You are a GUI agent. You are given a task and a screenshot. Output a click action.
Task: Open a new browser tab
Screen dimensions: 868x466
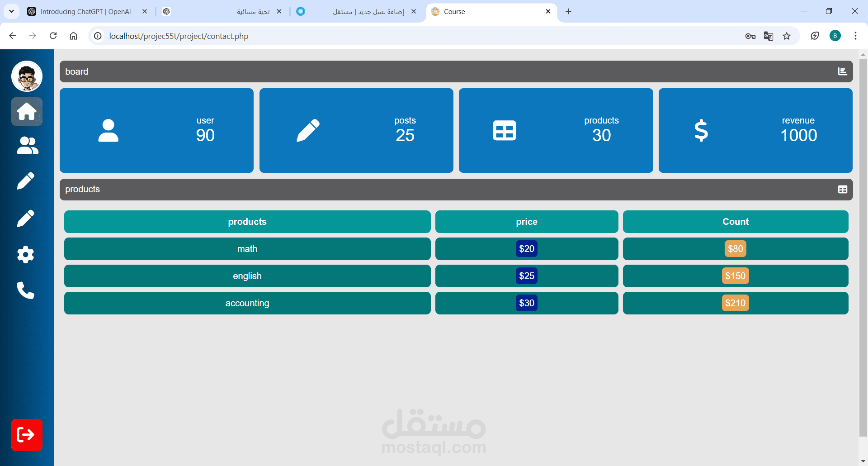click(569, 12)
